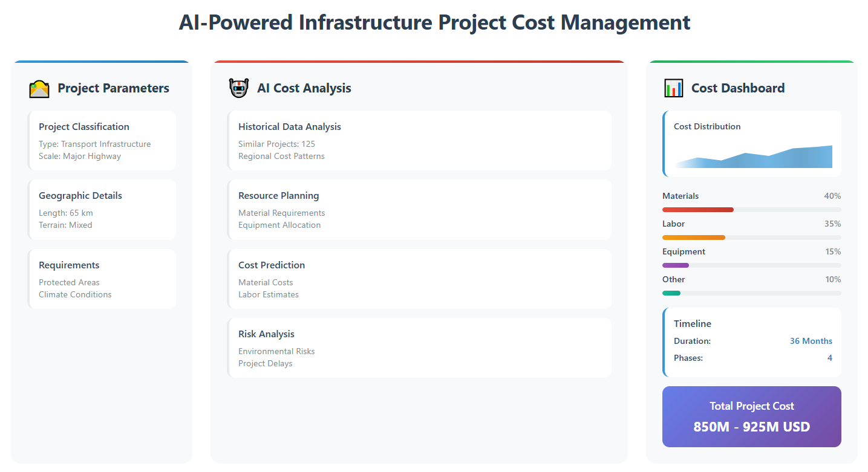
Task: Click the purple Equipment progress bar
Action: [x=676, y=265]
